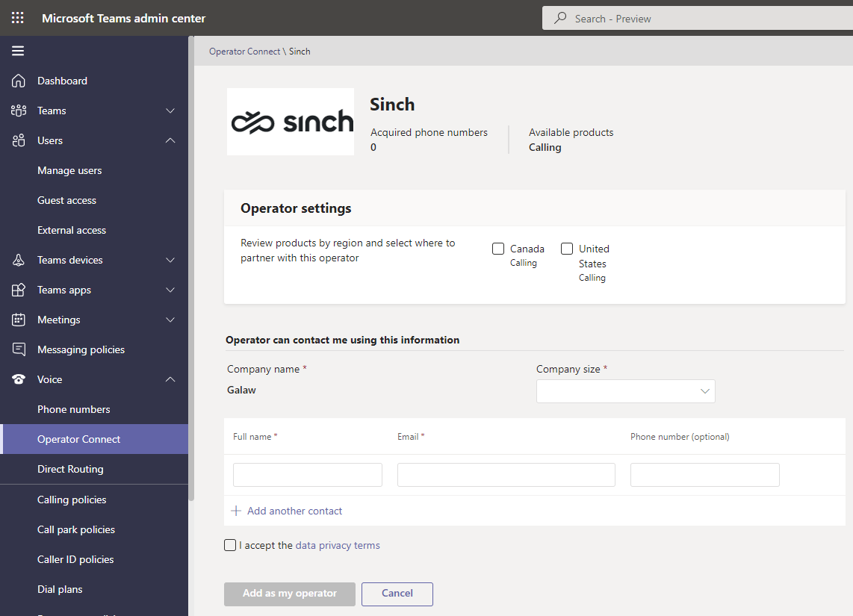Viewport: 853px width, 616px height.
Task: Check the United States Calling option
Action: coord(566,248)
